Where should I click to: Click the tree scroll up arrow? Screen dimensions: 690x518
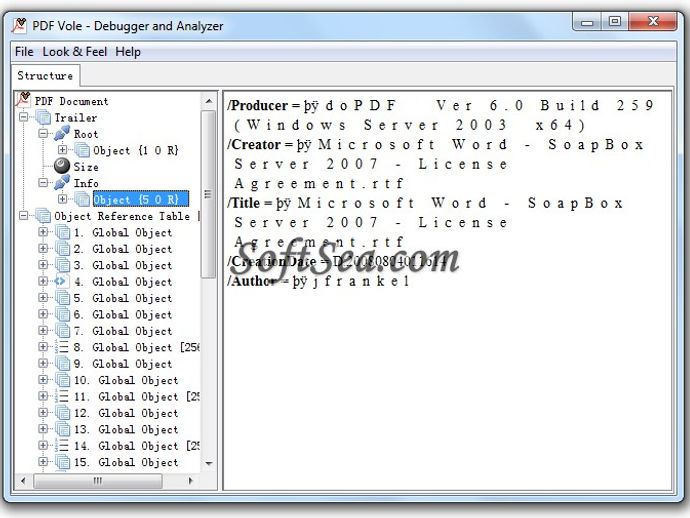(209, 102)
